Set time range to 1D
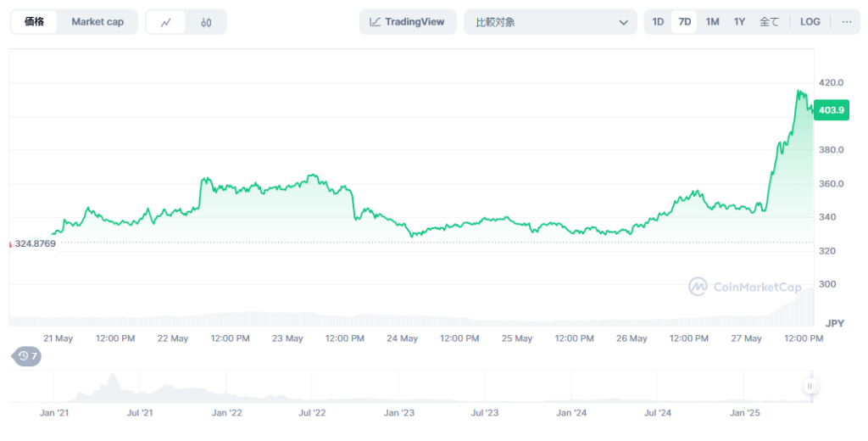This screenshot has height=441, width=868. (x=658, y=22)
